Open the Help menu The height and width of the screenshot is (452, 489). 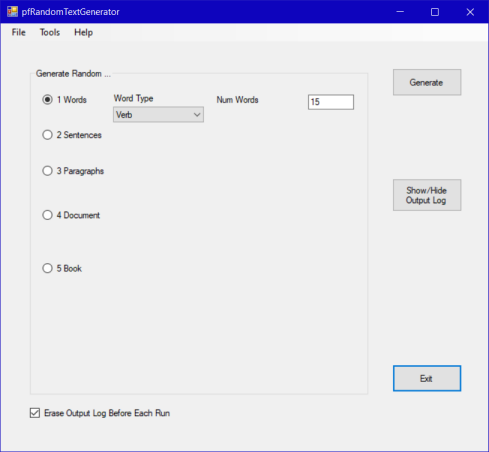pyautogui.click(x=83, y=32)
